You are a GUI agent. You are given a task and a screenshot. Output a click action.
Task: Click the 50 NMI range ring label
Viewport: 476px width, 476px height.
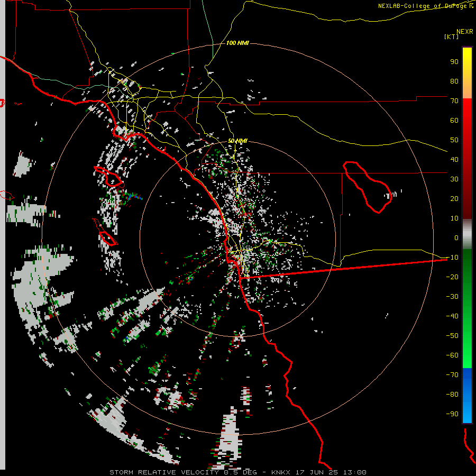coord(237,141)
